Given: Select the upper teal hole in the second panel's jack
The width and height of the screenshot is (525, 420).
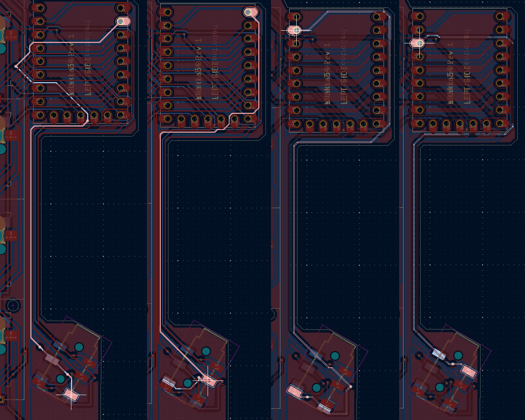Looking at the screenshot, I should (206, 351).
